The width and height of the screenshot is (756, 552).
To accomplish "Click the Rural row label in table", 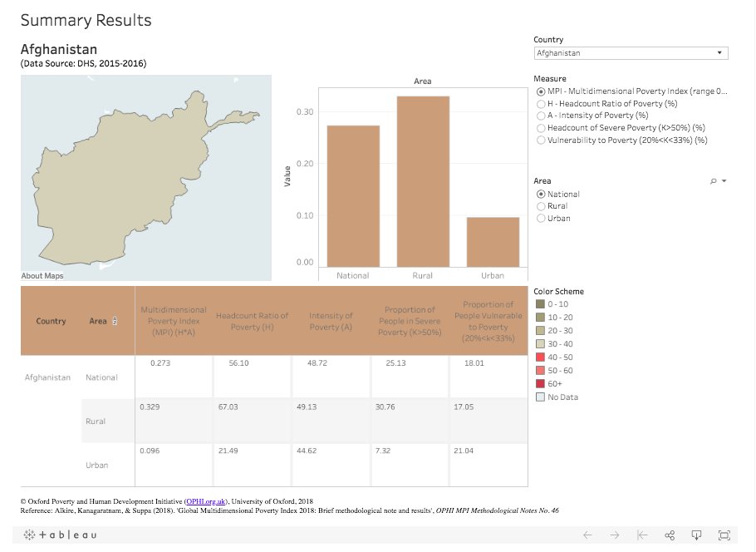I will 96,421.
